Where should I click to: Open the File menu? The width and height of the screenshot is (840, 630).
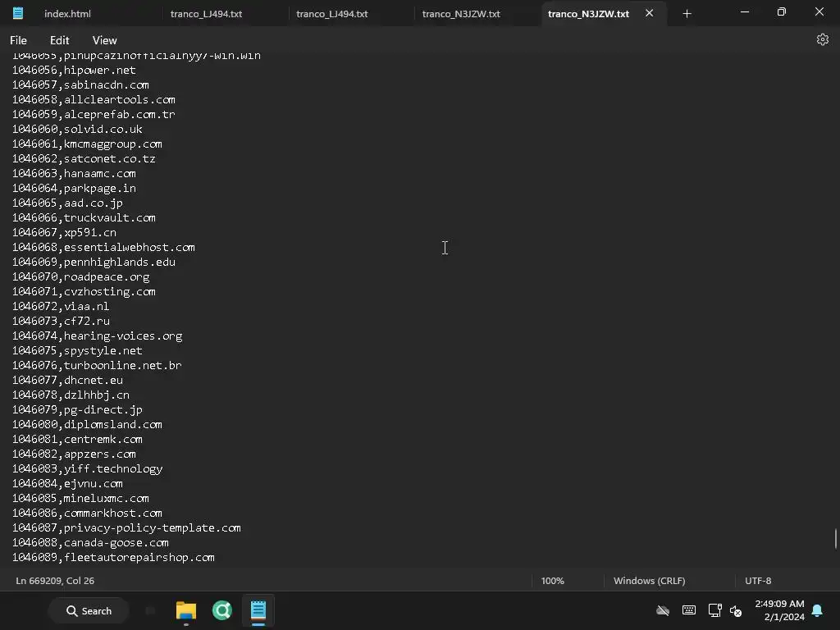(18, 40)
